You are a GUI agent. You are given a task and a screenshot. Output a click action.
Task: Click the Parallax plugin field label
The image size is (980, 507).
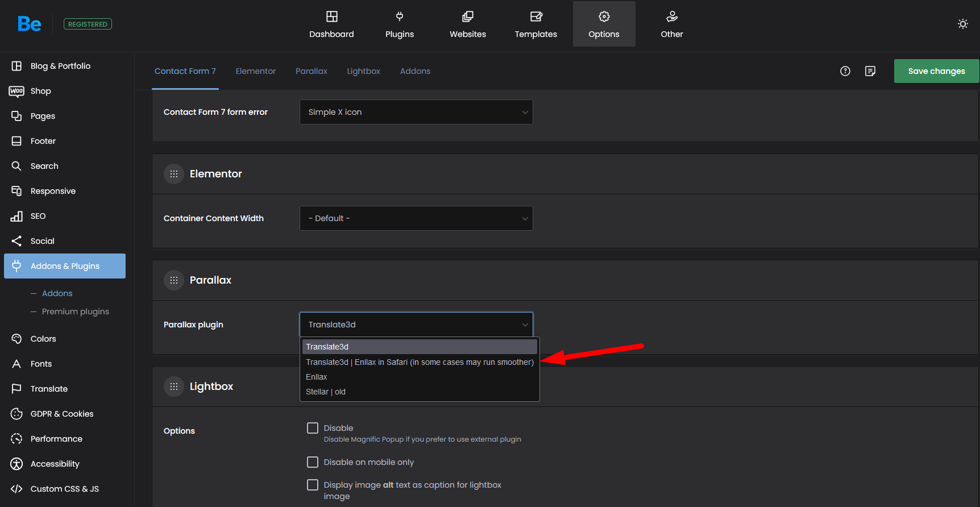tap(193, 325)
